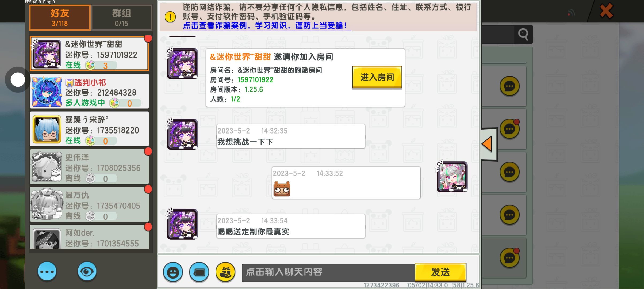
Task: Switch to the 群组 groups tab
Action: pyautogui.click(x=121, y=17)
